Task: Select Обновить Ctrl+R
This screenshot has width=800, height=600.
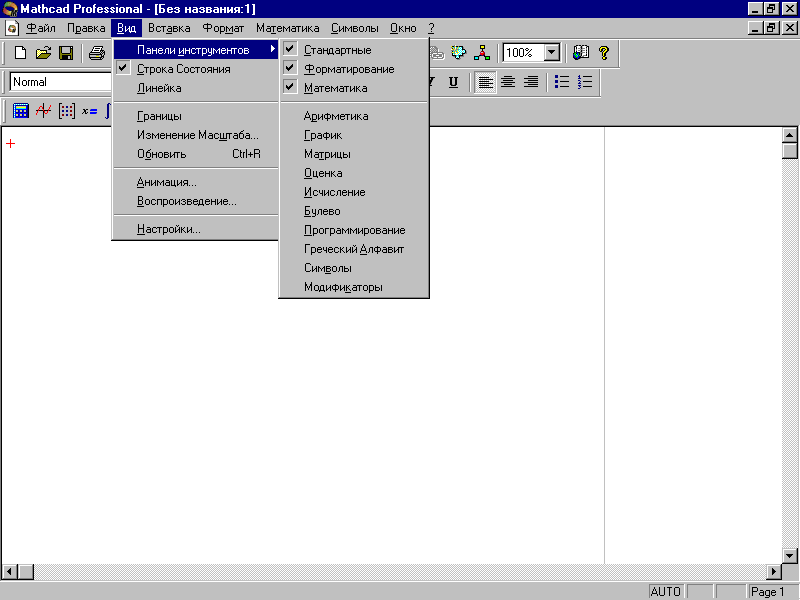Action: [195, 154]
